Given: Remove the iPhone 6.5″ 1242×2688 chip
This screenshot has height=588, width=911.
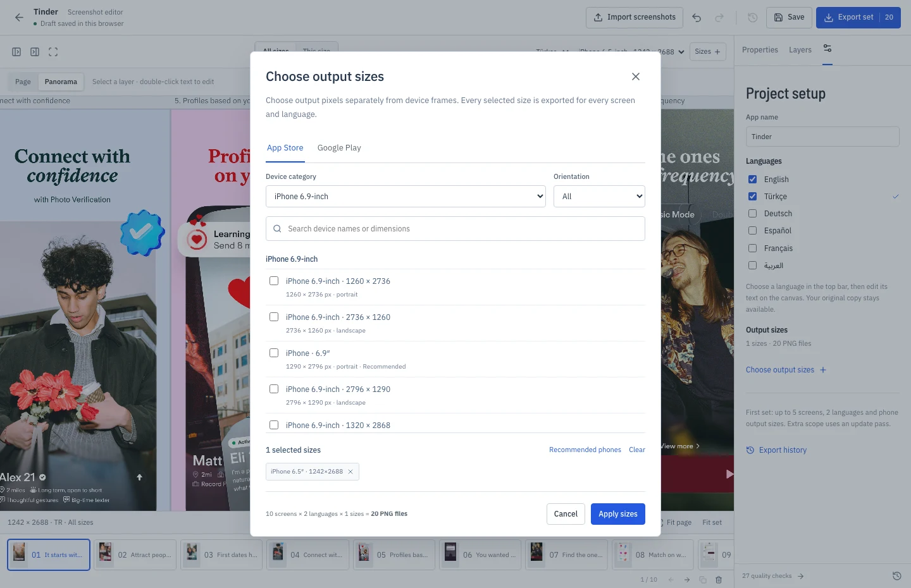Looking at the screenshot, I should [350, 472].
